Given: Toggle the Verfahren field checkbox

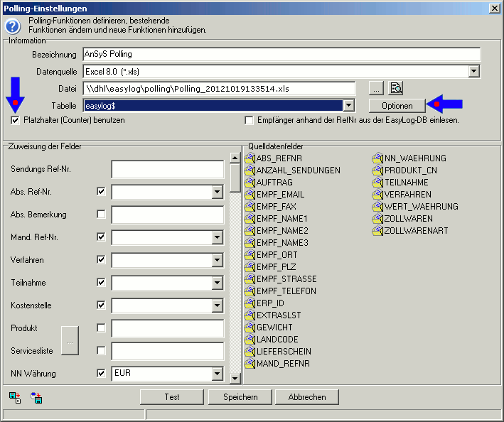Looking at the screenshot, I should tap(101, 260).
